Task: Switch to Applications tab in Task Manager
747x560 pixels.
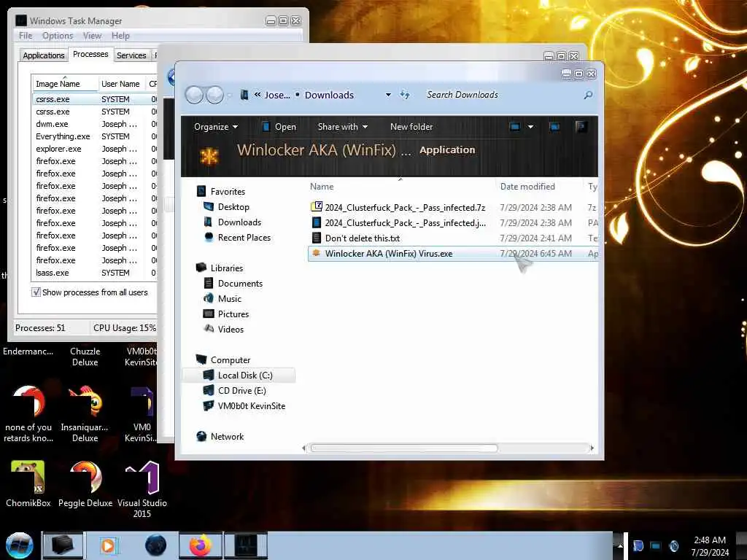Action: 43,55
